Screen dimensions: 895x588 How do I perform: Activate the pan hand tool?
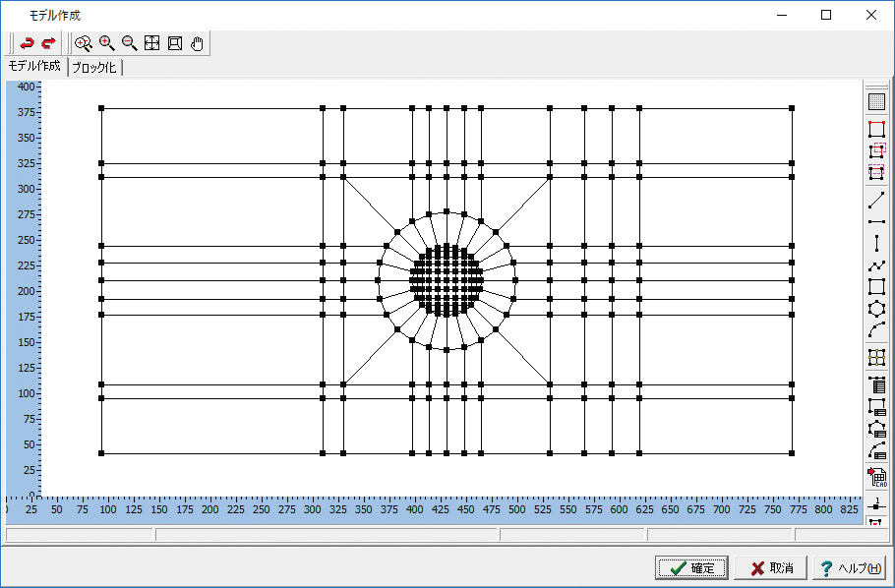click(197, 43)
